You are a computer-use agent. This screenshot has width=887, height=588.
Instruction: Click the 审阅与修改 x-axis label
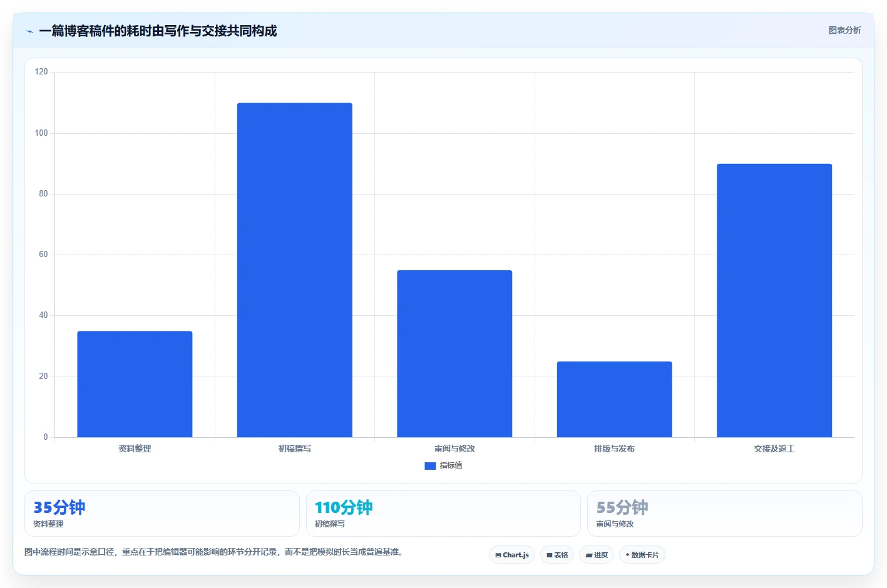[454, 449]
